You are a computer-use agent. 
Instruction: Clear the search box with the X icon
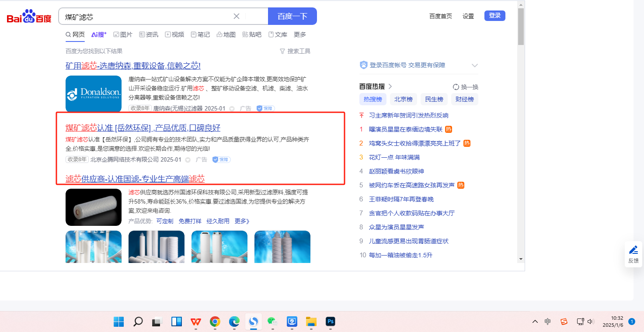(237, 16)
